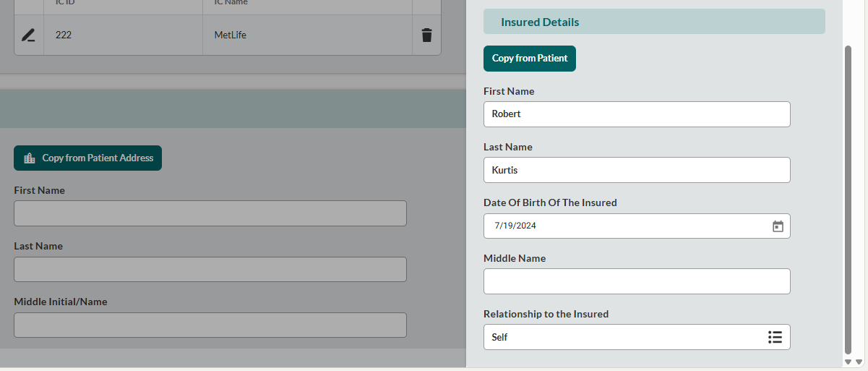Focus the Middle Initial/Name input field

210,325
